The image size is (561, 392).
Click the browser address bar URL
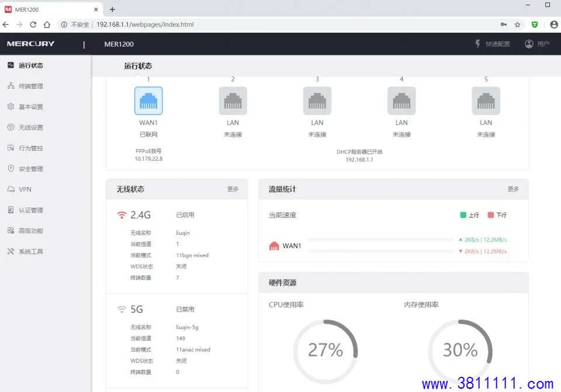145,25
